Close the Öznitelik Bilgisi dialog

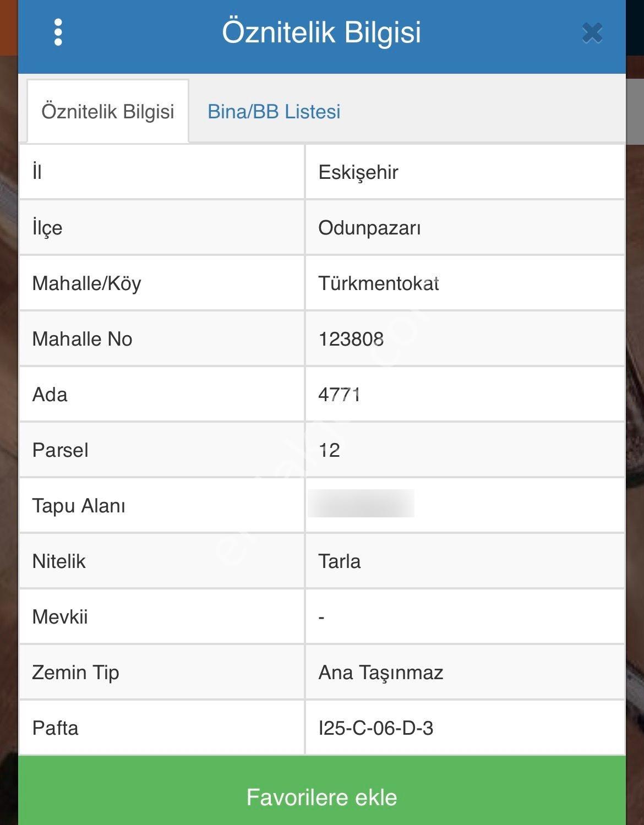coord(592,33)
